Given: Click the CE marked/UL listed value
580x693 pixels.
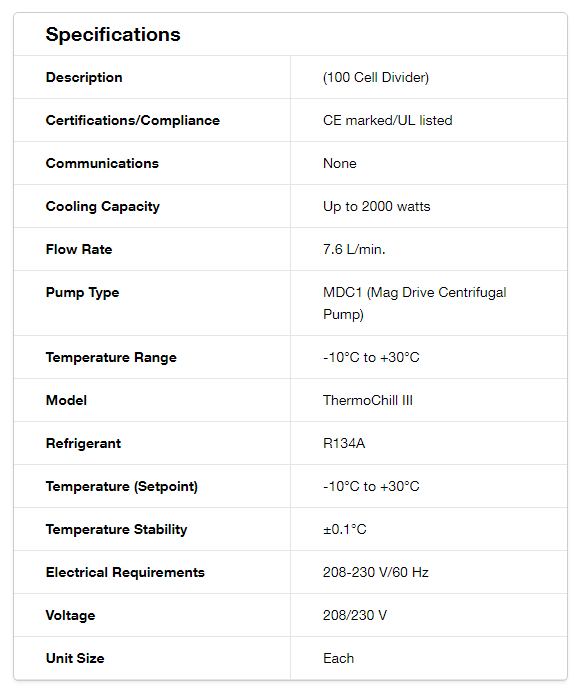Looking at the screenshot, I should (388, 120).
